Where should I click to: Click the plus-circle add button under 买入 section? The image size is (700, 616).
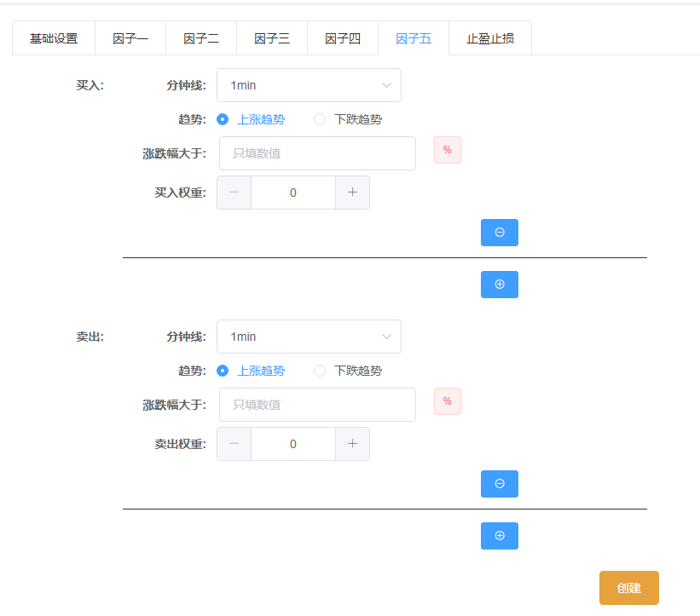click(x=499, y=285)
